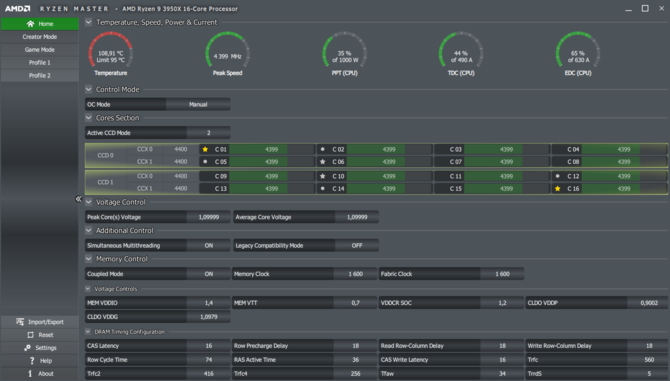Viewport: 670px width, 381px height.
Task: Toggle Coupled Mode ON value
Action: [x=209, y=274]
